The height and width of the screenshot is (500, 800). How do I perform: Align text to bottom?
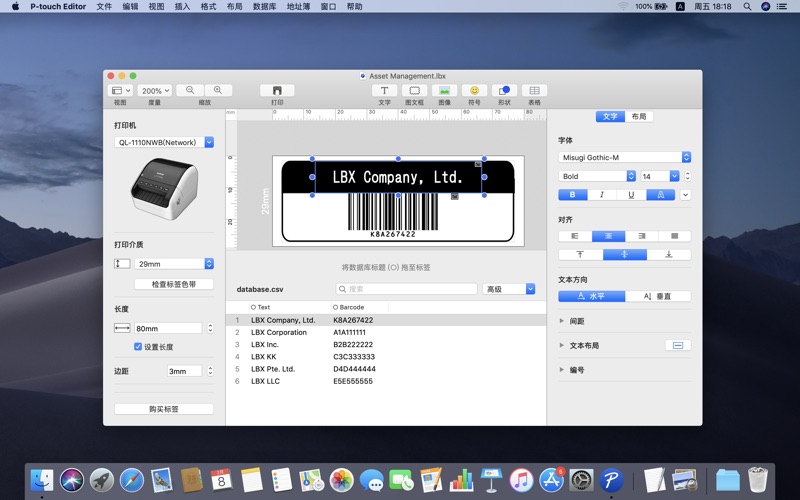click(x=669, y=255)
